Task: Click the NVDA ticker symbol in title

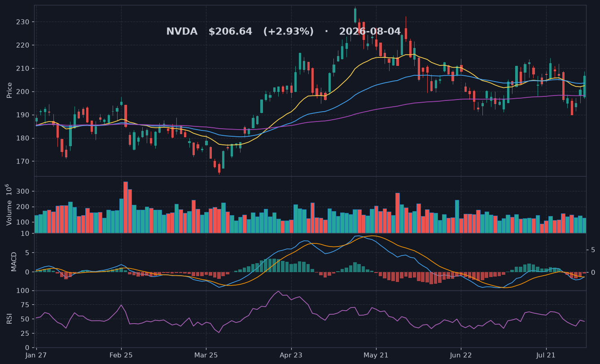Action: pyautogui.click(x=182, y=32)
